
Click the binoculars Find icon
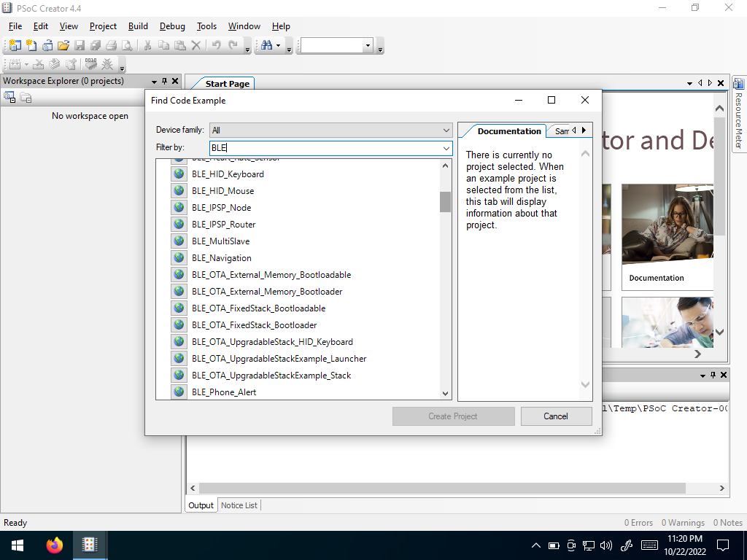[267, 45]
